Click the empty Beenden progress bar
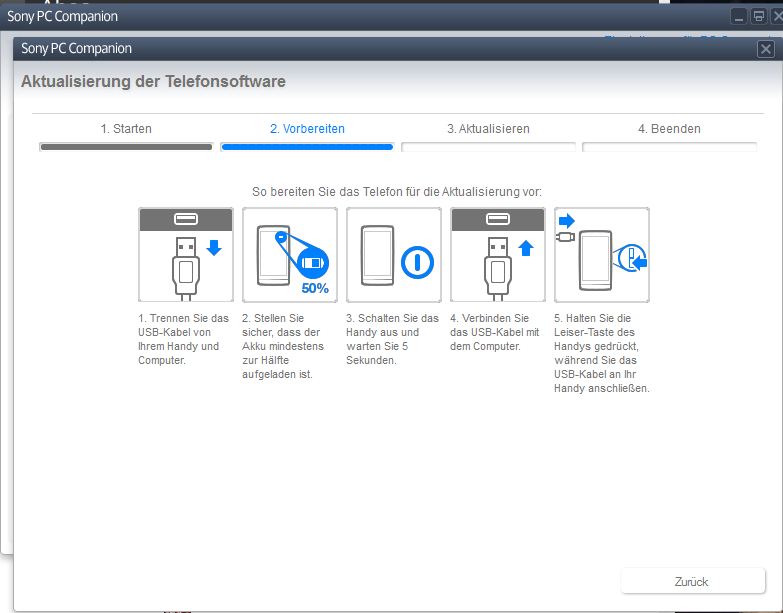The height and width of the screenshot is (613, 783). pyautogui.click(x=669, y=147)
